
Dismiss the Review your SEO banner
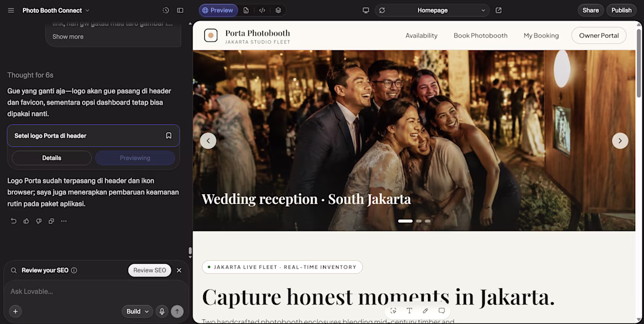point(179,270)
